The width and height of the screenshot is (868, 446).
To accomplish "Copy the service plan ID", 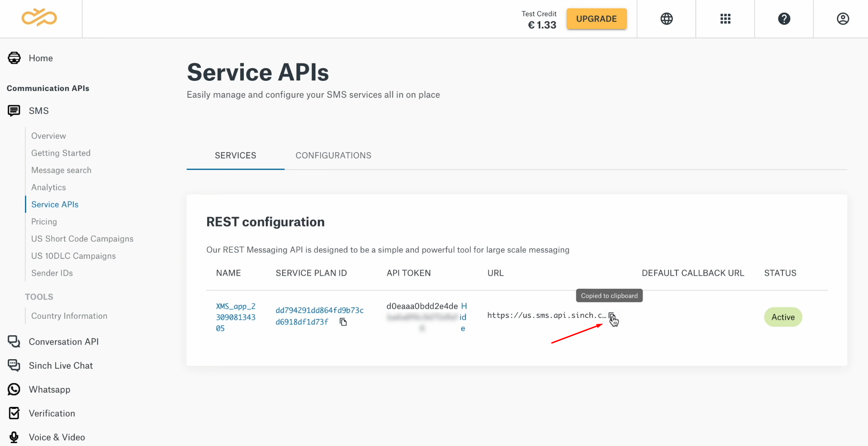I will pos(343,322).
